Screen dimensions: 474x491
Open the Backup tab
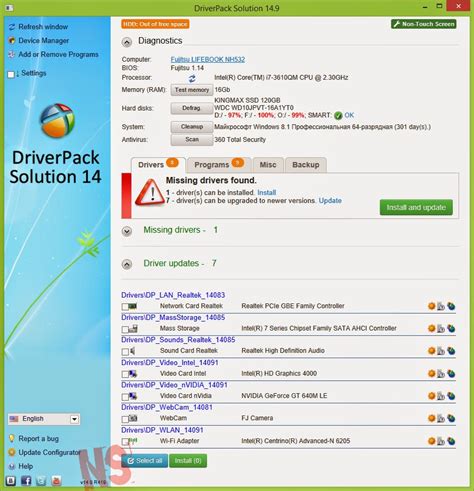pos(306,165)
